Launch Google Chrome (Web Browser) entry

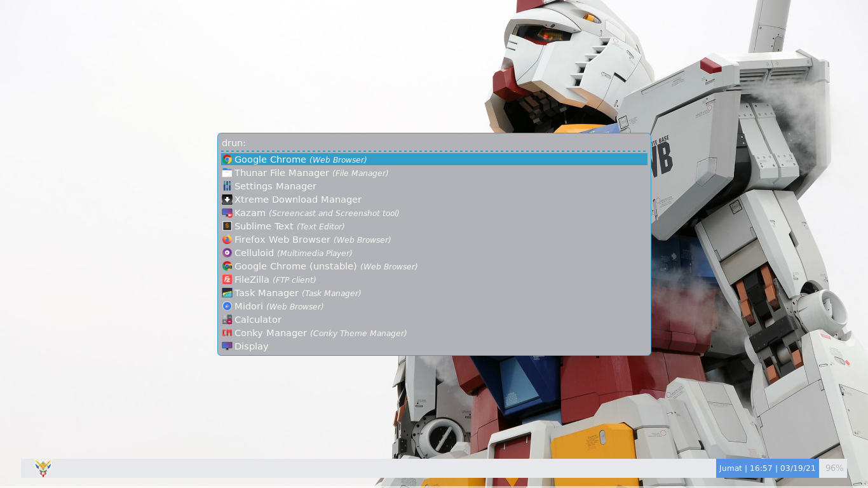point(434,159)
